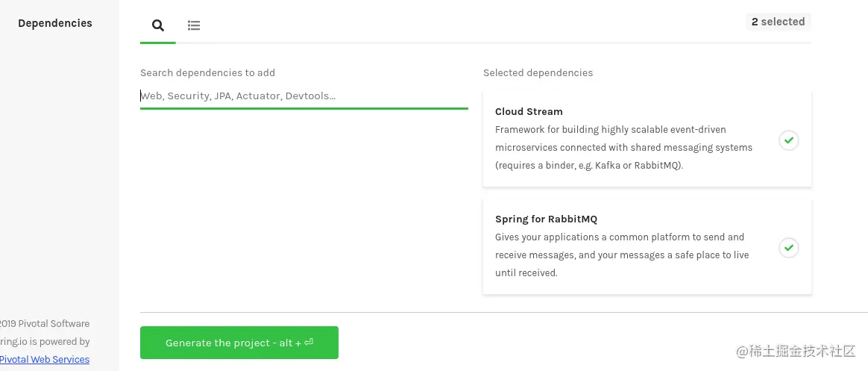
Task: Select the Spring for RabbitMQ card title
Action: 546,219
